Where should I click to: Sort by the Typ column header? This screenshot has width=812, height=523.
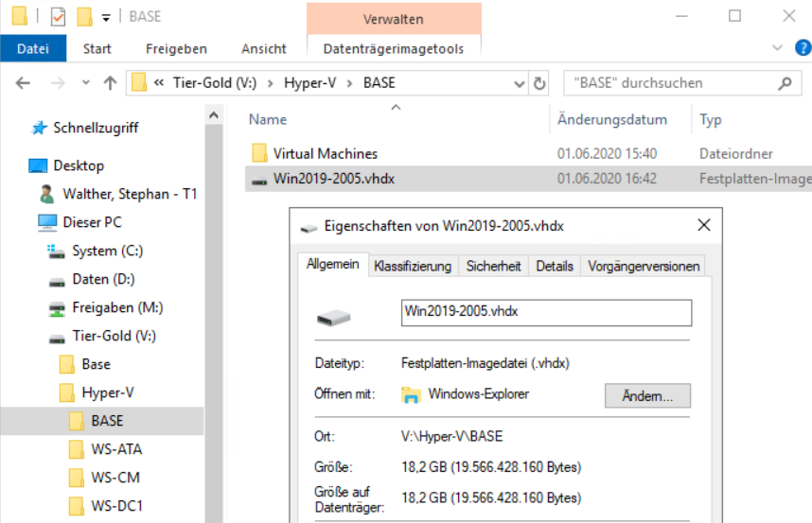711,119
